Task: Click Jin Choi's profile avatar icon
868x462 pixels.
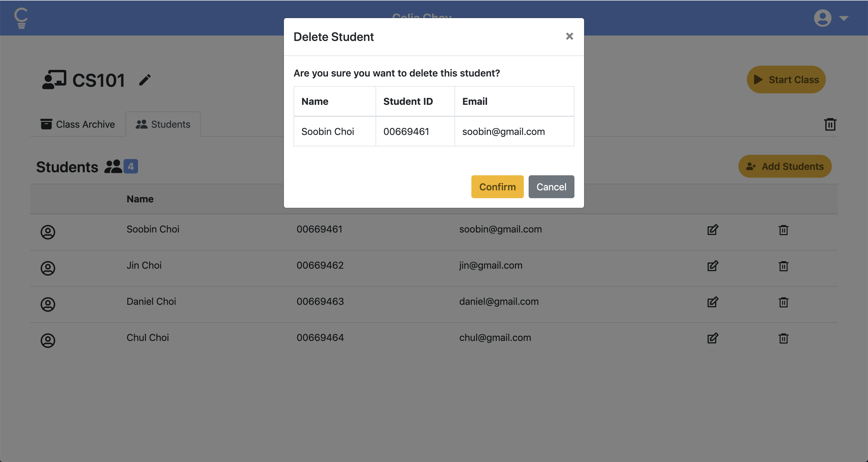Action: (x=48, y=268)
